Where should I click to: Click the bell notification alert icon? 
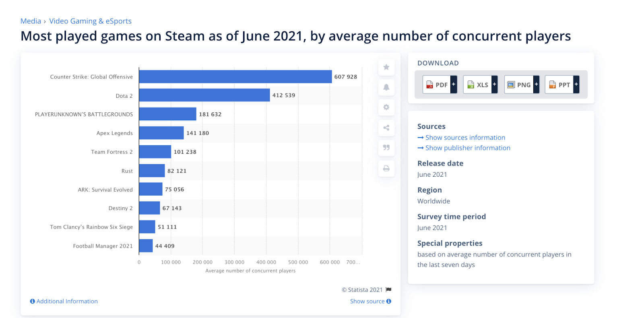pos(386,87)
